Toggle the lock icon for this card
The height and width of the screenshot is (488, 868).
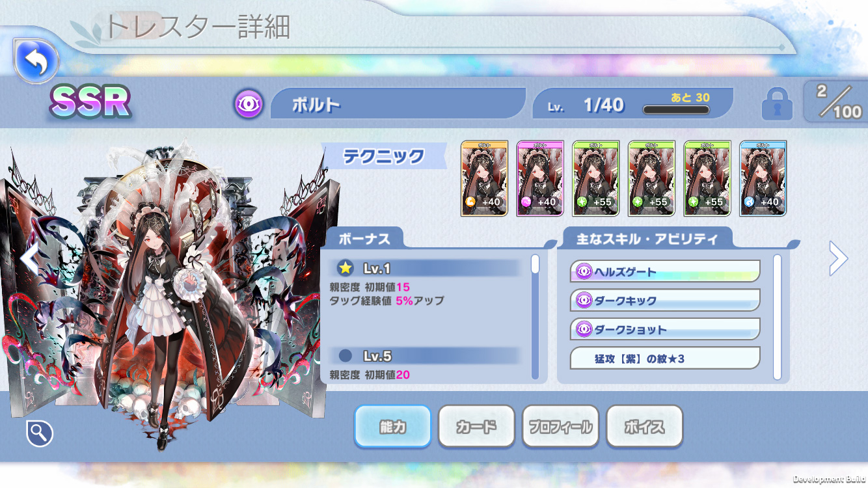[777, 103]
